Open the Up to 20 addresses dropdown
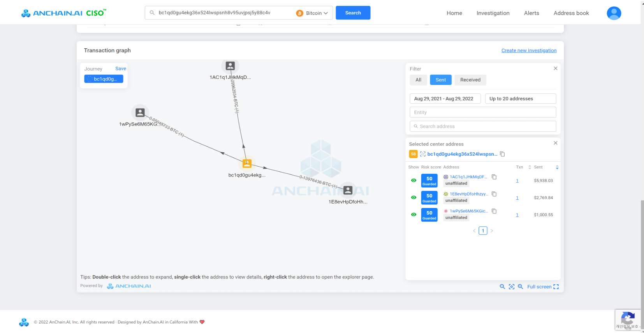 [x=521, y=99]
